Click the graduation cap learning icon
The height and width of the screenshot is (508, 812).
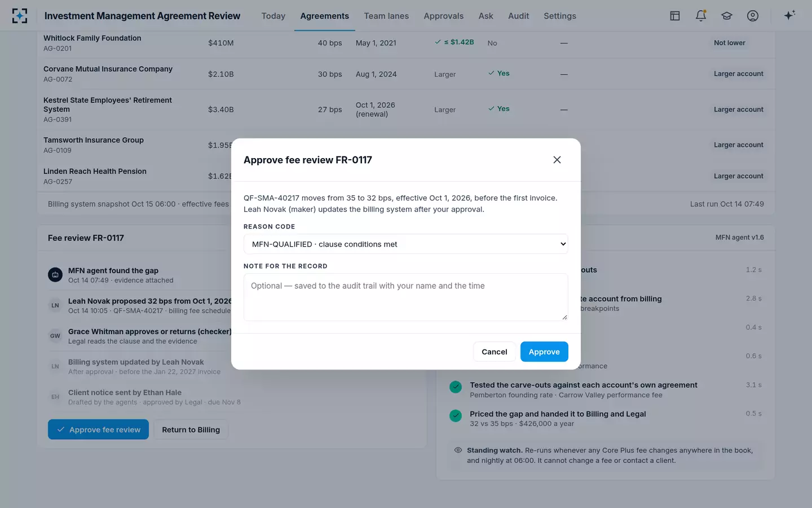[x=727, y=16]
